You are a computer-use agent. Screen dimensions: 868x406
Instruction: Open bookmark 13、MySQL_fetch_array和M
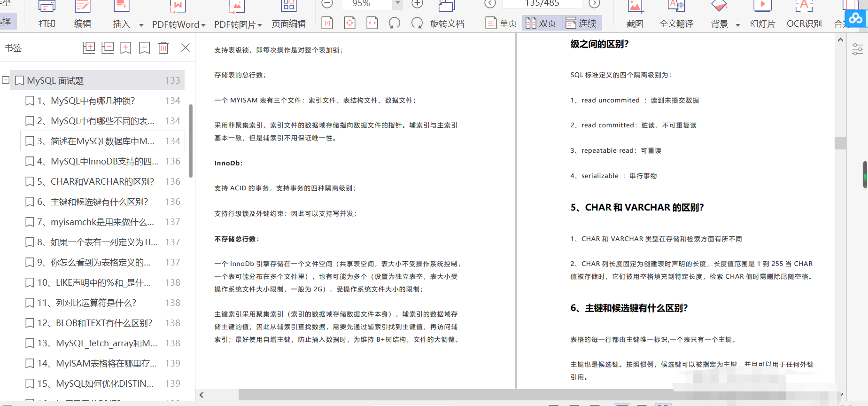point(102,343)
